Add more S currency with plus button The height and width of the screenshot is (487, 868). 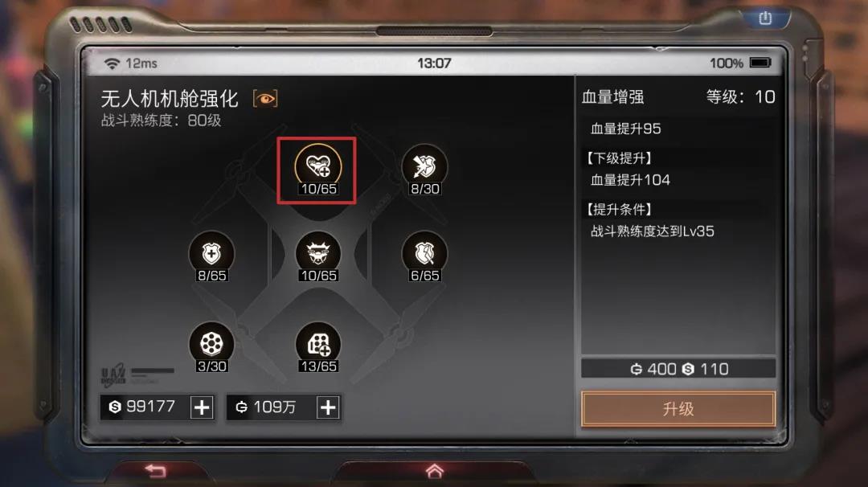(202, 407)
